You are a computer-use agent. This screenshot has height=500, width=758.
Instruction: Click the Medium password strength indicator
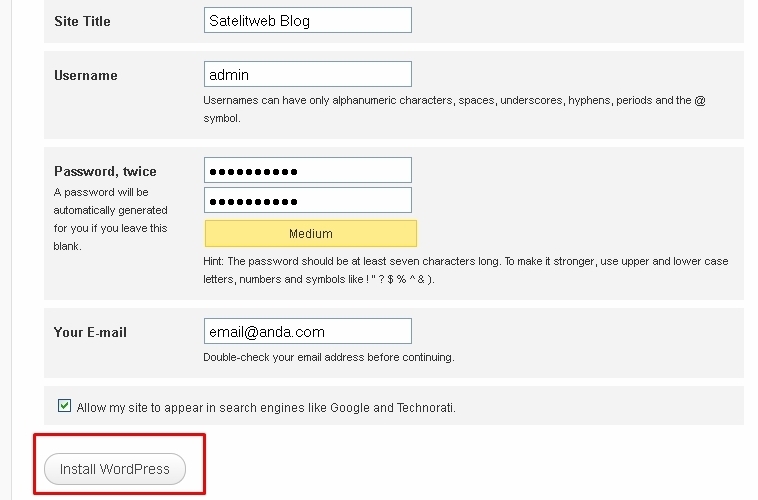coord(311,234)
